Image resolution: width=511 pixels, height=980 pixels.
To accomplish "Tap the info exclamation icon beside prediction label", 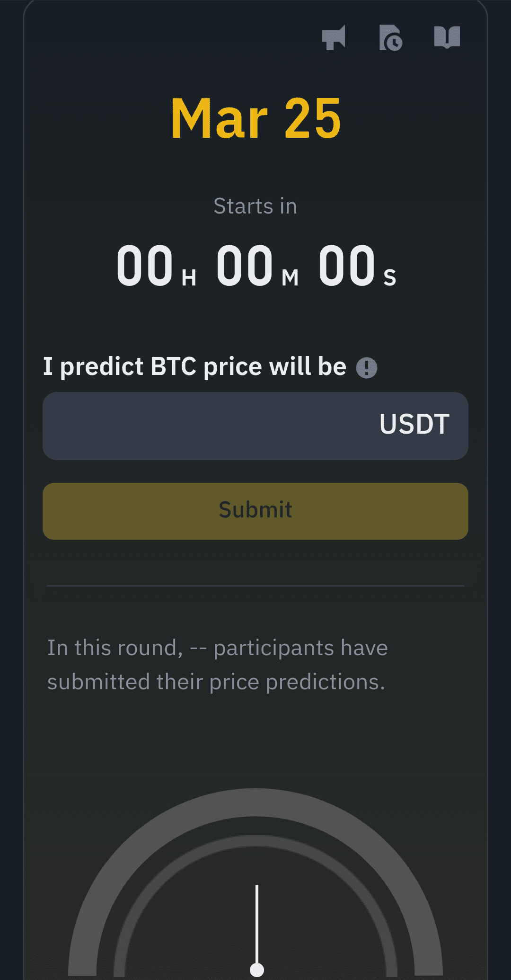I will (367, 367).
